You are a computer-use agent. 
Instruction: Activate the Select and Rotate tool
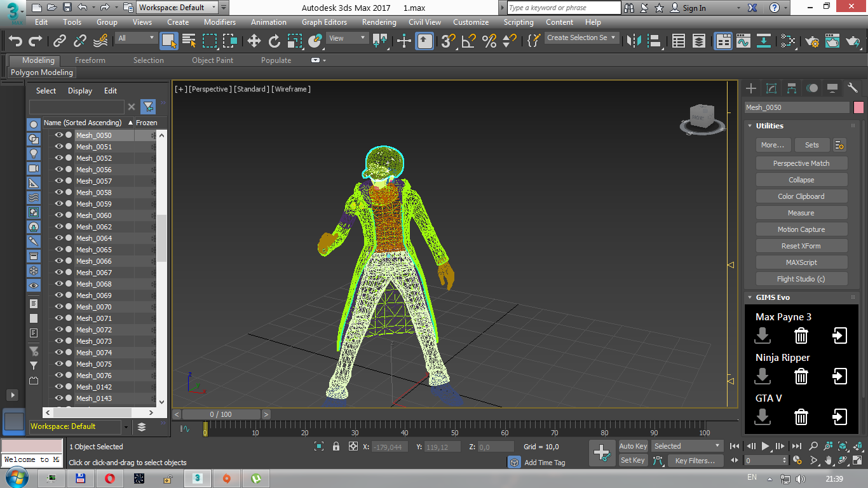[275, 41]
